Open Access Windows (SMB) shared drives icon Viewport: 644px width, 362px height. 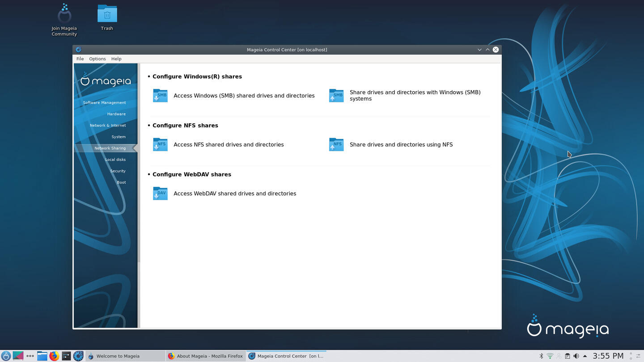(x=160, y=96)
